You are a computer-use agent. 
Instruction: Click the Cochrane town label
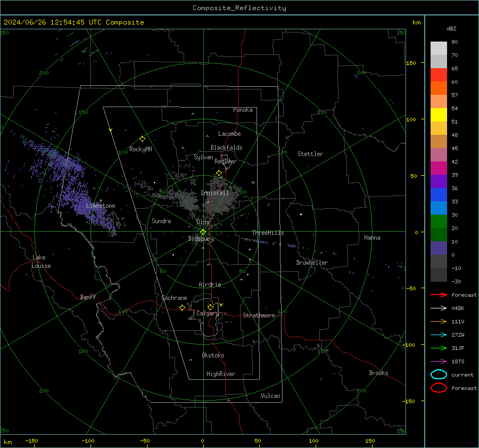coord(174,298)
